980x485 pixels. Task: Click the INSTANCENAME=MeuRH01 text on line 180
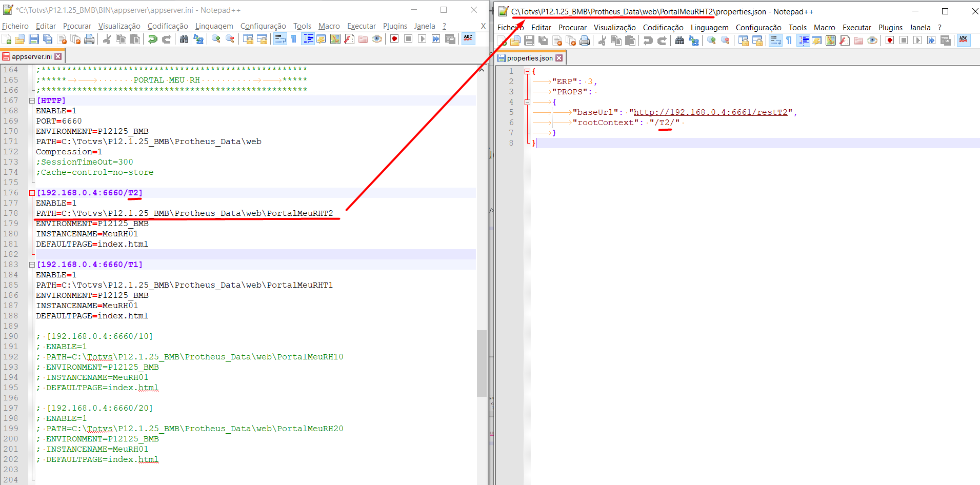(87, 234)
